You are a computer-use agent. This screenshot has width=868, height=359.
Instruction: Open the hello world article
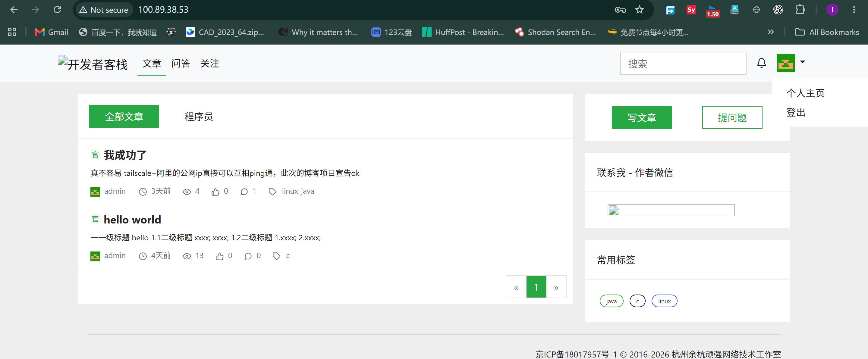tap(132, 220)
